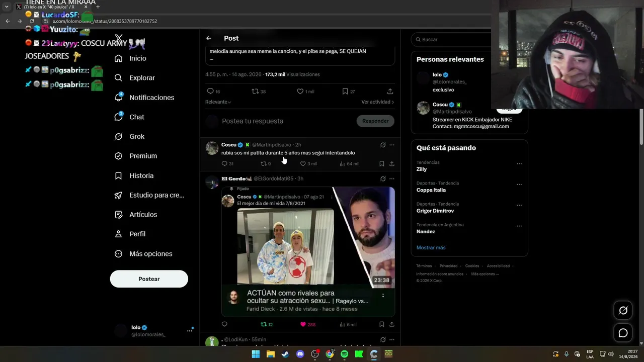Screen dimensions: 644x362
Task: Reply to the main post (16 replies)
Action: point(213,92)
